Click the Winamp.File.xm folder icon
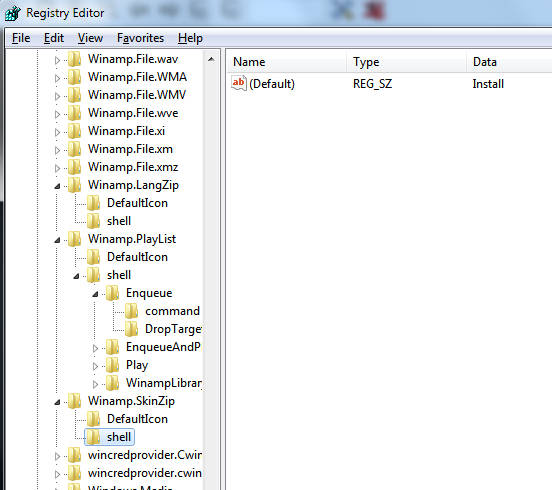Viewport: 552px width, 490px height. click(x=75, y=149)
